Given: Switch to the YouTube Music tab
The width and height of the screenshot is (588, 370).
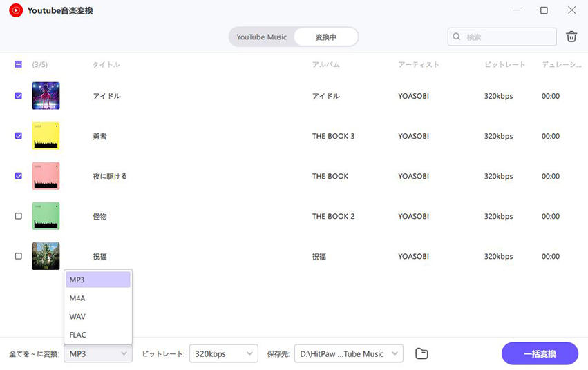Looking at the screenshot, I should [x=261, y=37].
